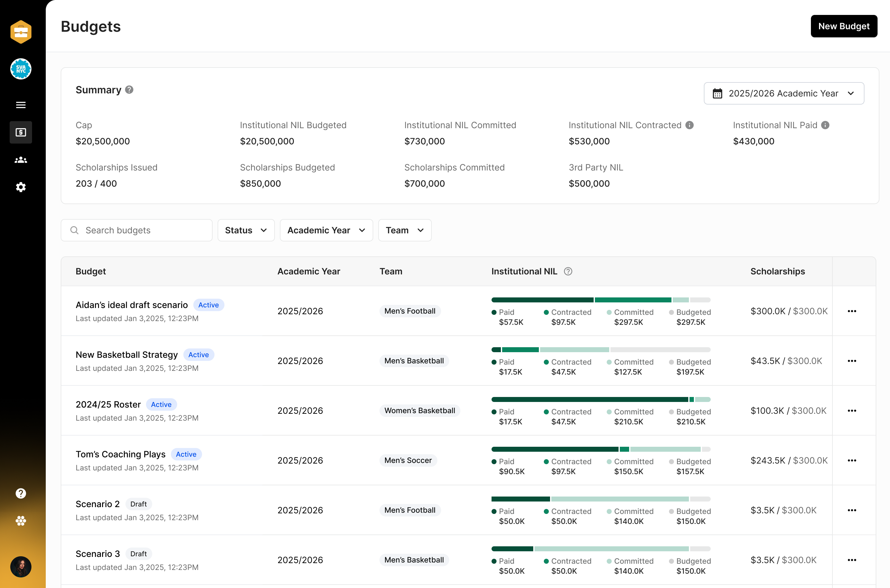Screen dimensions: 890x588
Task: Open Settings via the gear icon
Action: coord(21,187)
